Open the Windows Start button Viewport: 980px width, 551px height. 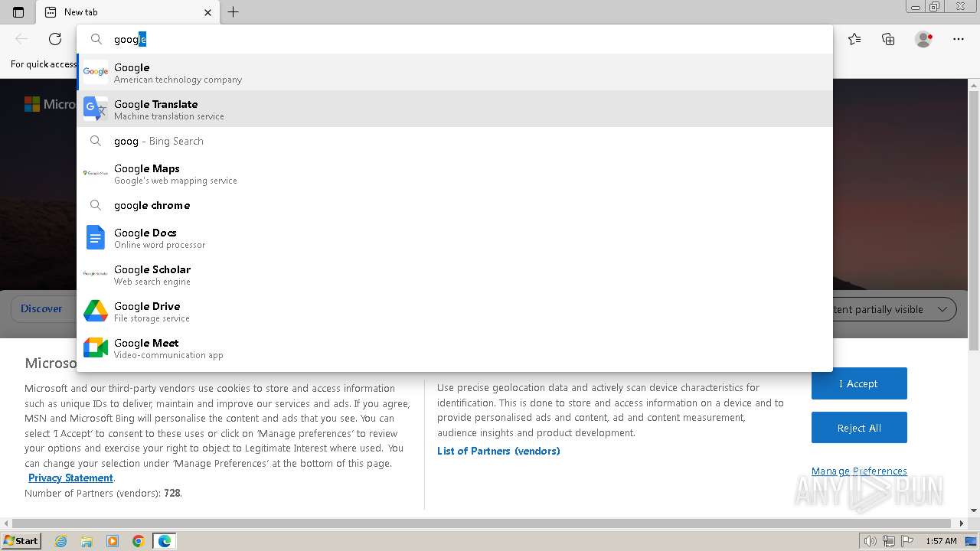[21, 540]
